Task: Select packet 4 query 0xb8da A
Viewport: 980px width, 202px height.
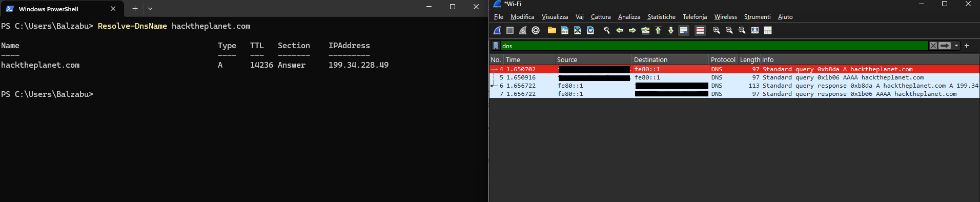Action: point(734,69)
